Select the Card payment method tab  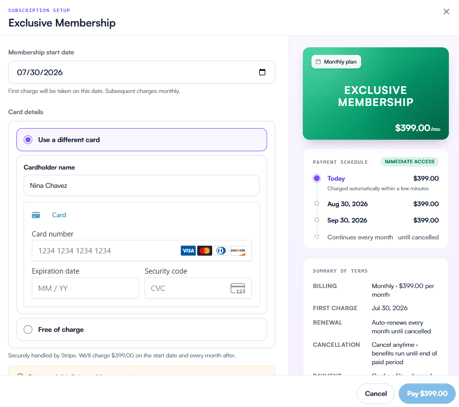point(49,215)
